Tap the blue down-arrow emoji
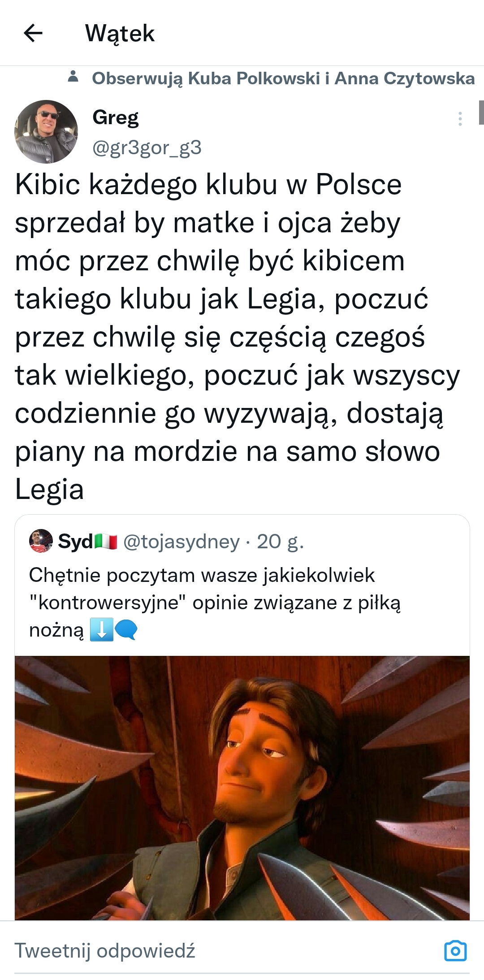Viewport: 484px width, 980px height. (101, 630)
